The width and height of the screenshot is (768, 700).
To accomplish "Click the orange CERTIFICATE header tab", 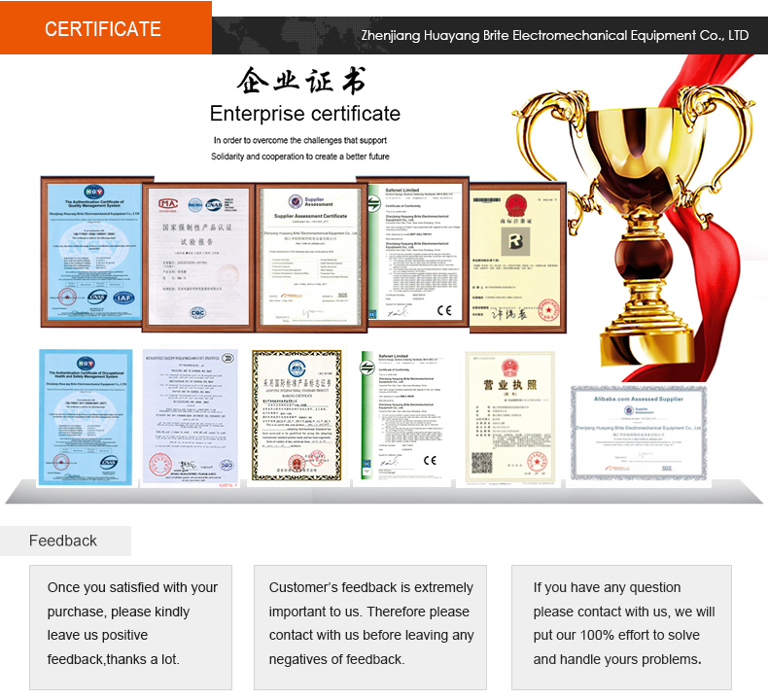I will point(105,28).
